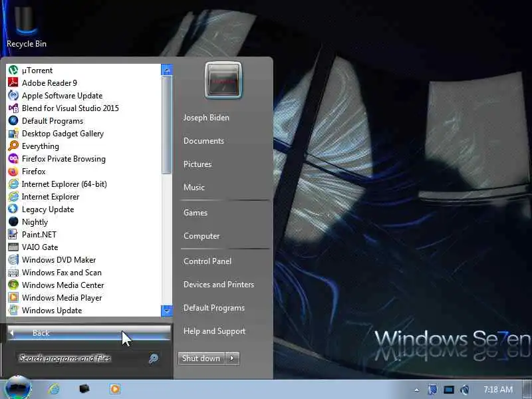Click the user account picture
This screenshot has width=532, height=399.
pyautogui.click(x=223, y=80)
